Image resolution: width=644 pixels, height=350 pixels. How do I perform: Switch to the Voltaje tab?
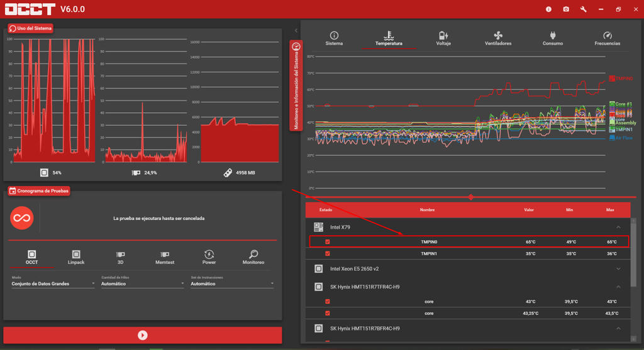click(x=443, y=38)
